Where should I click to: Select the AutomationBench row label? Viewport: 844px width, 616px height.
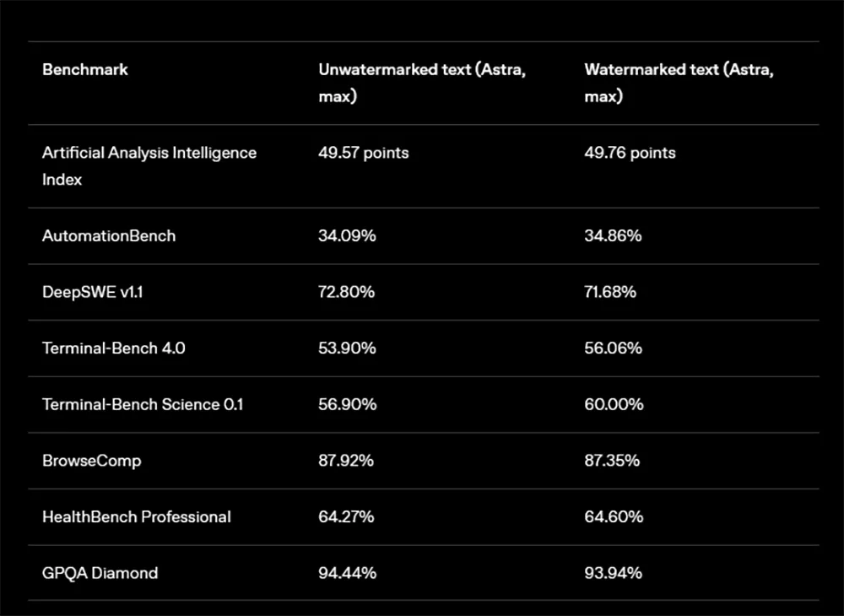pos(109,236)
